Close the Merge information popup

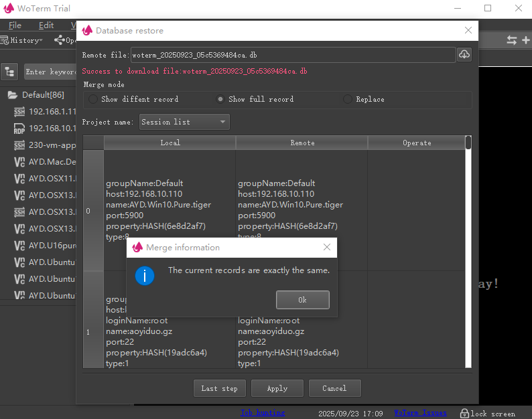[327, 248]
